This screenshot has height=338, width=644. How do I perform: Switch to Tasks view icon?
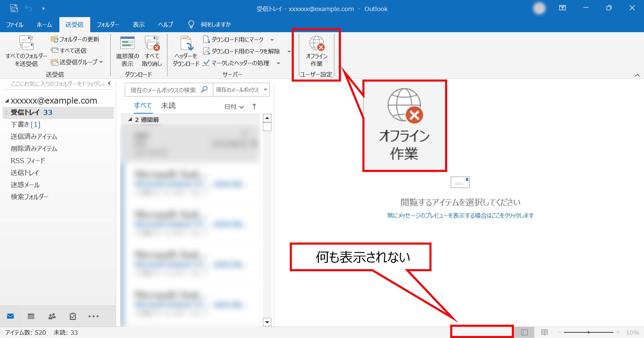point(73,316)
